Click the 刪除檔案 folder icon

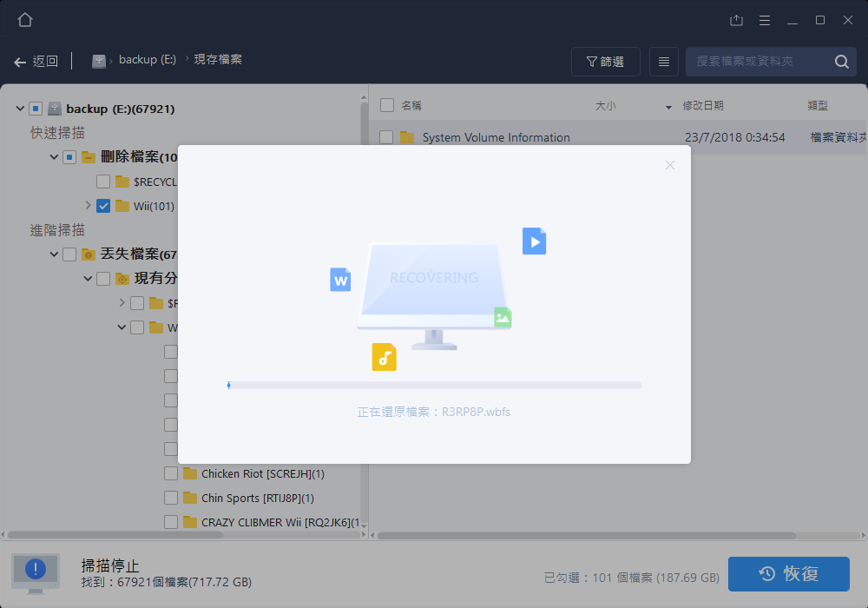click(x=89, y=157)
